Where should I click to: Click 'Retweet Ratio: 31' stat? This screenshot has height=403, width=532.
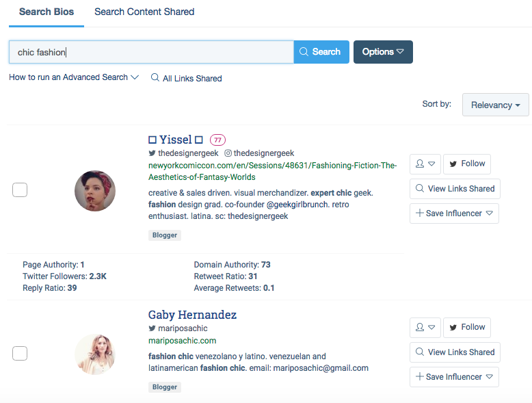pos(226,276)
